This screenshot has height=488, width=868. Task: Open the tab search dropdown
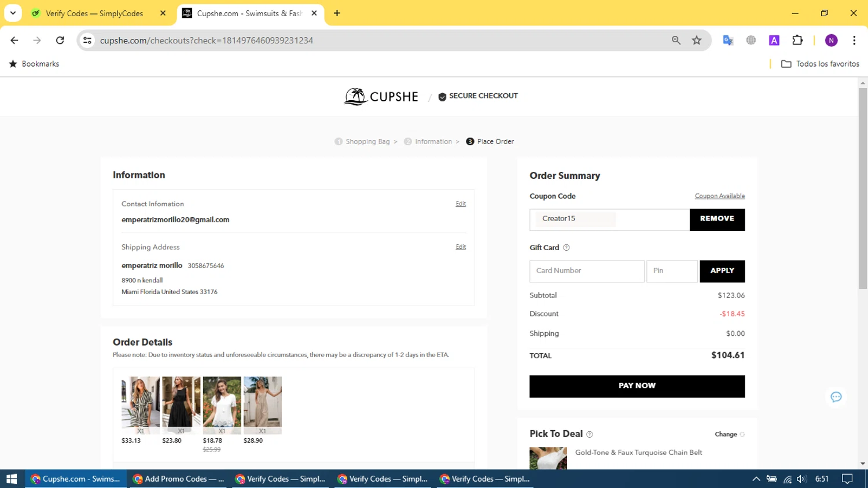point(13,13)
